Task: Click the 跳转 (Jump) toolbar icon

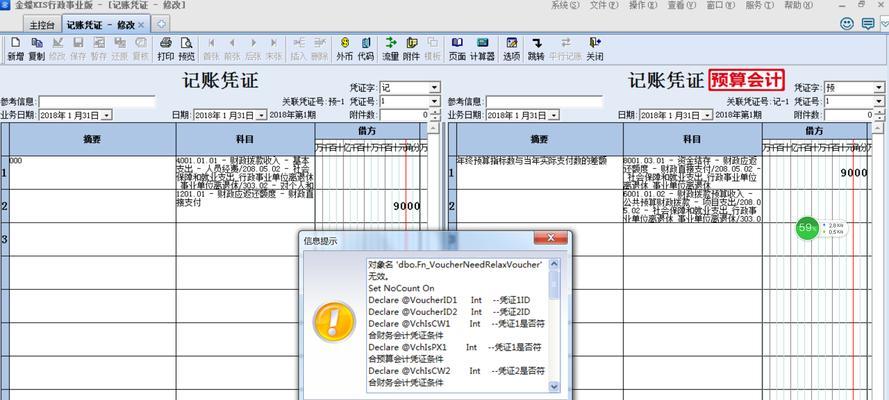Action: (x=536, y=49)
